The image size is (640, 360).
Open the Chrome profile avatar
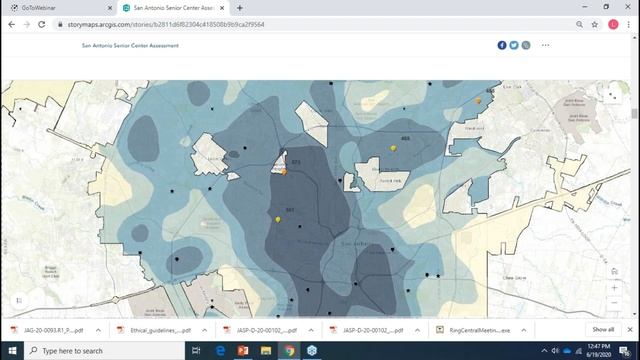click(x=613, y=24)
